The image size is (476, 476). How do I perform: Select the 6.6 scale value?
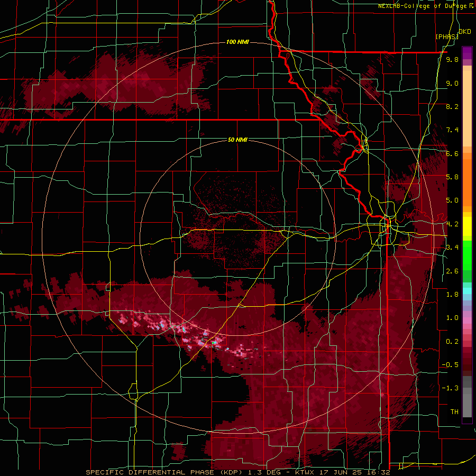click(x=452, y=153)
